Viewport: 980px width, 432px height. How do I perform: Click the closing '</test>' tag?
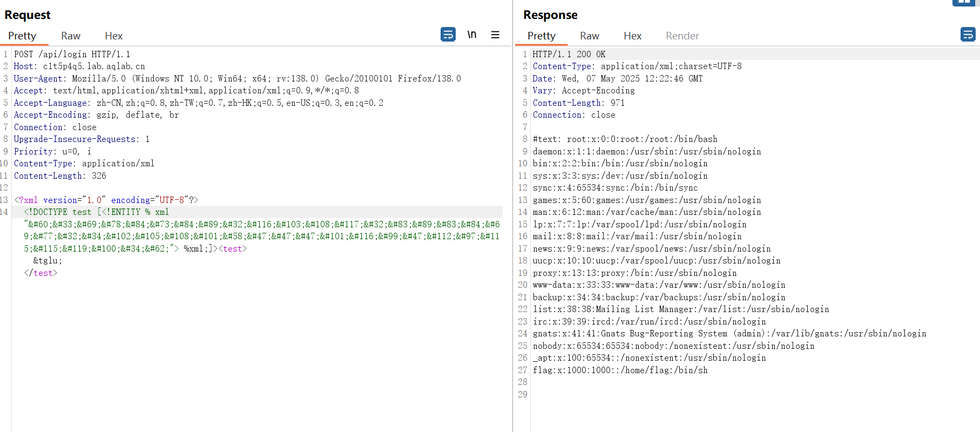point(40,273)
